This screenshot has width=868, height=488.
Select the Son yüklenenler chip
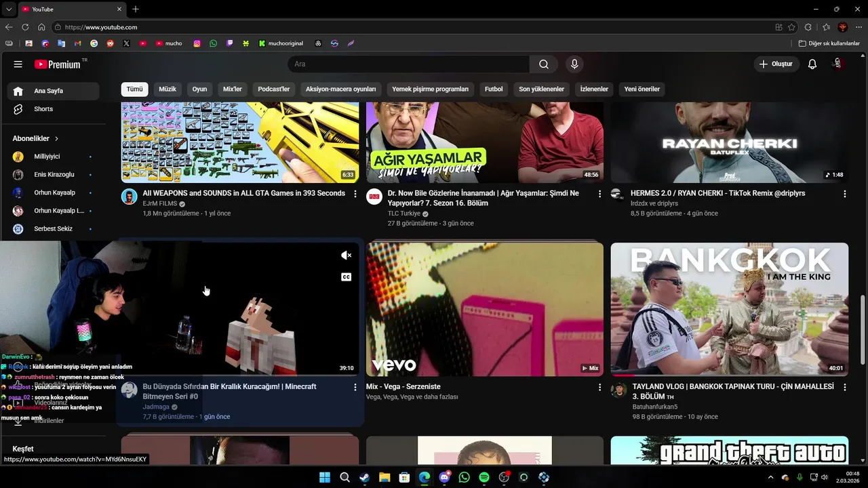541,89
